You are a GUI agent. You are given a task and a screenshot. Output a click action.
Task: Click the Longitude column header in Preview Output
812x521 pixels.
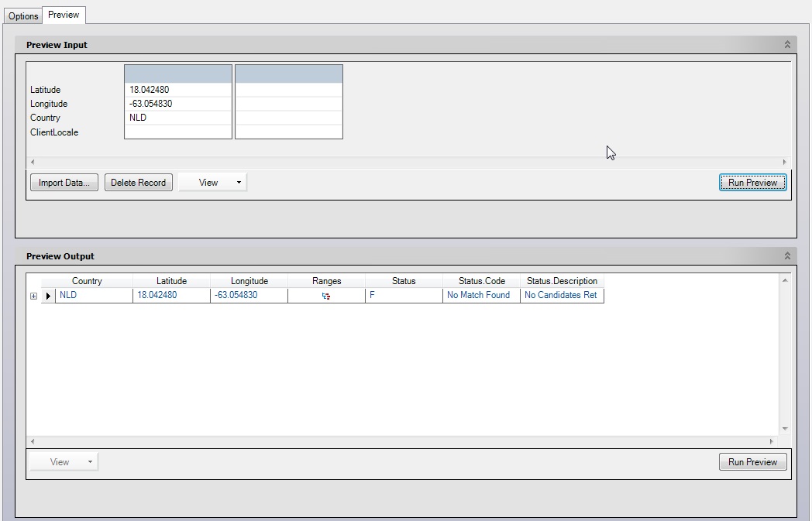[246, 280]
